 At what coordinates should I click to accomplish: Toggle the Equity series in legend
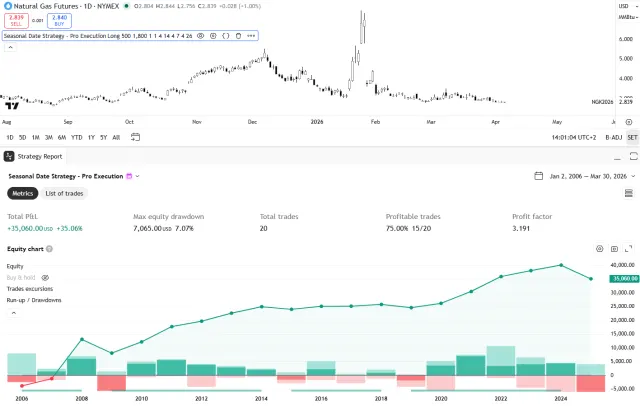(15, 266)
